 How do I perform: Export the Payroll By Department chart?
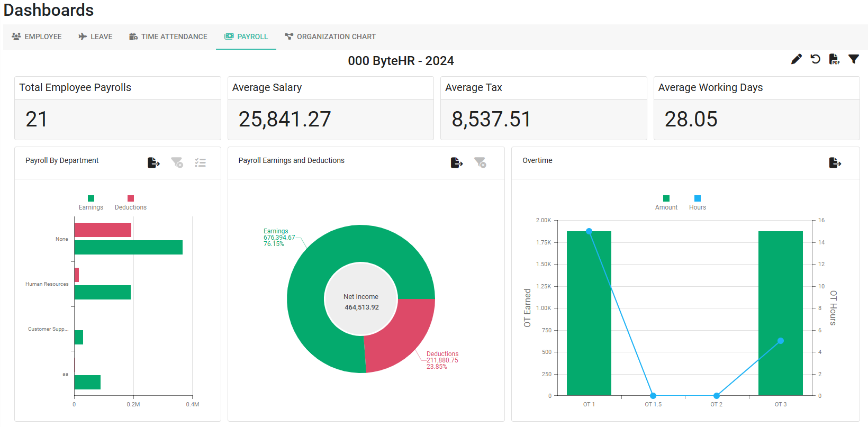pos(153,162)
